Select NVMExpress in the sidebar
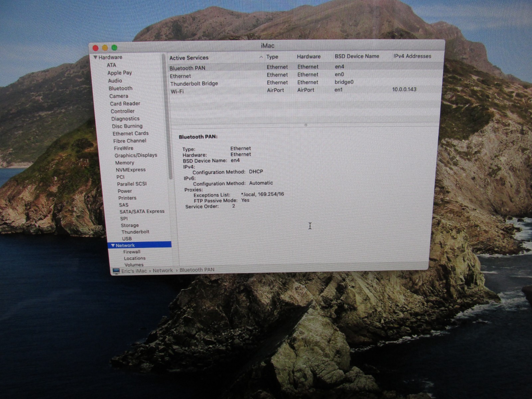The height and width of the screenshot is (399, 532). (131, 170)
